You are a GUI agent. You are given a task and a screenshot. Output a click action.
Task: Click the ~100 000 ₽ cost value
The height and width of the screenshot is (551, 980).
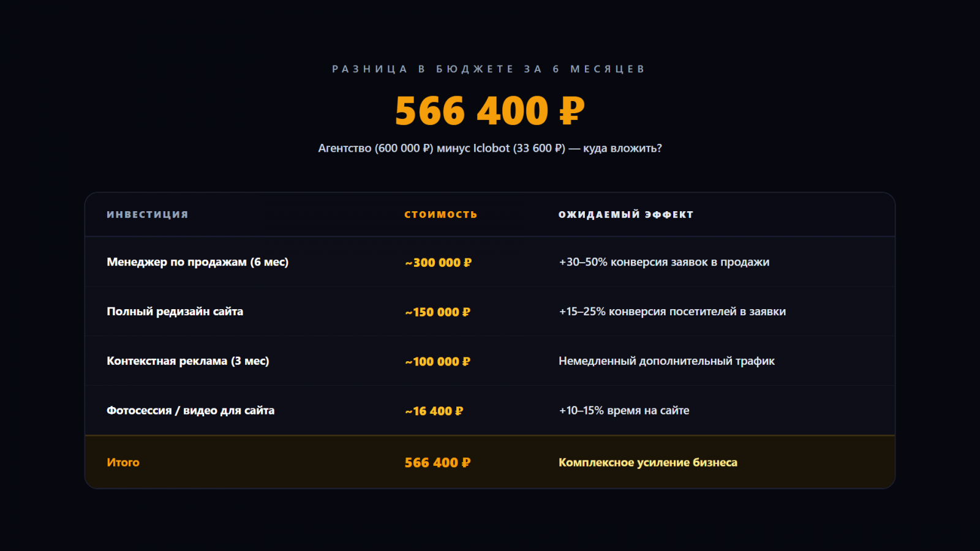(437, 362)
